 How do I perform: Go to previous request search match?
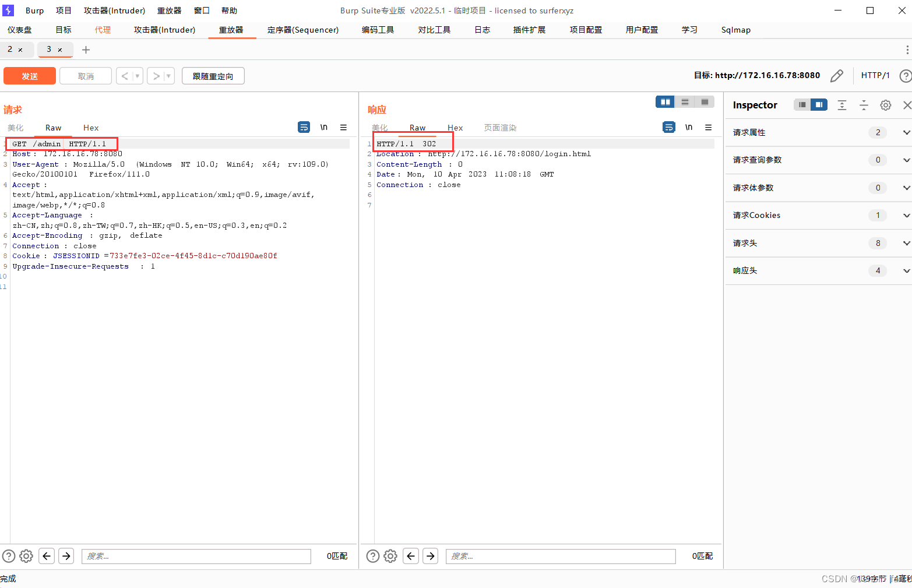pos(47,556)
